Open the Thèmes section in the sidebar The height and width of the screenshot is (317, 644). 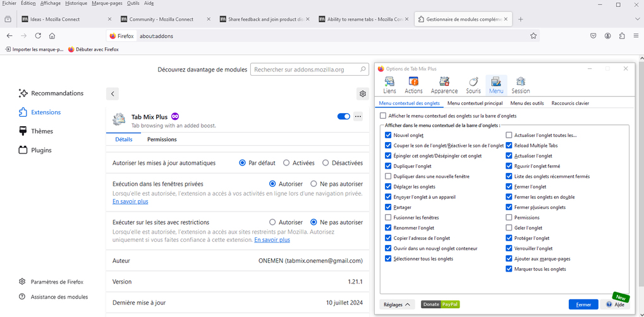tap(42, 131)
